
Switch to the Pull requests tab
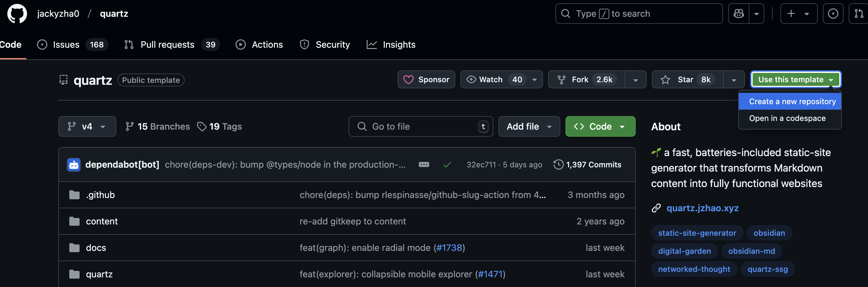pos(171,45)
